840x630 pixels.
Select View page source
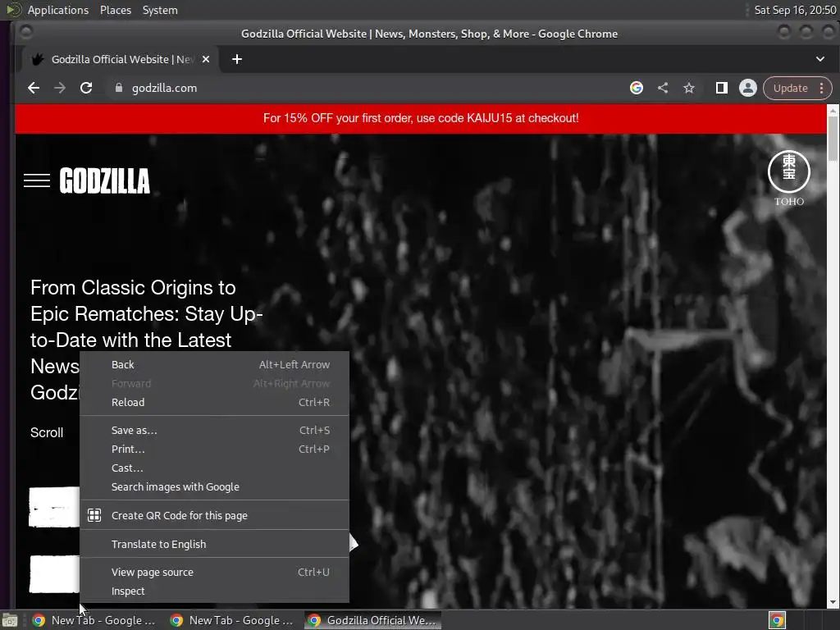[x=214, y=572]
